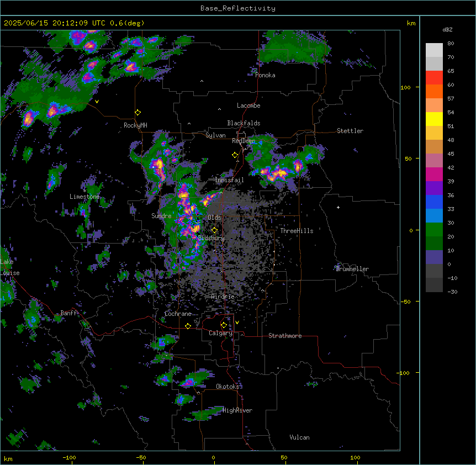Pick the red swatch in dBZ legend
The width and height of the screenshot is (476, 465).
(434, 78)
